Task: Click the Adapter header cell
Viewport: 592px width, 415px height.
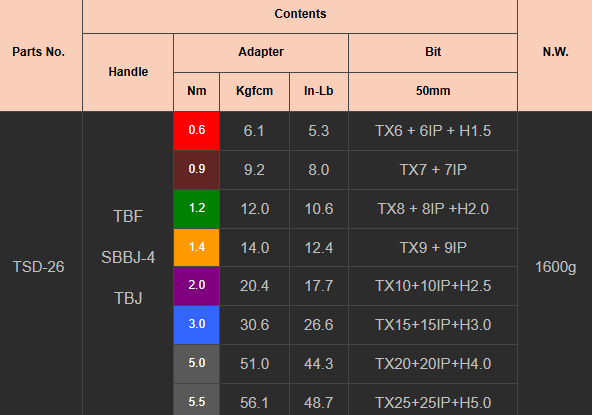Action: tap(261, 53)
